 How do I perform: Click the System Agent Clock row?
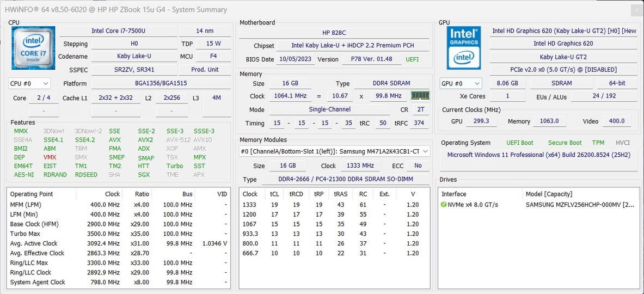point(118,282)
